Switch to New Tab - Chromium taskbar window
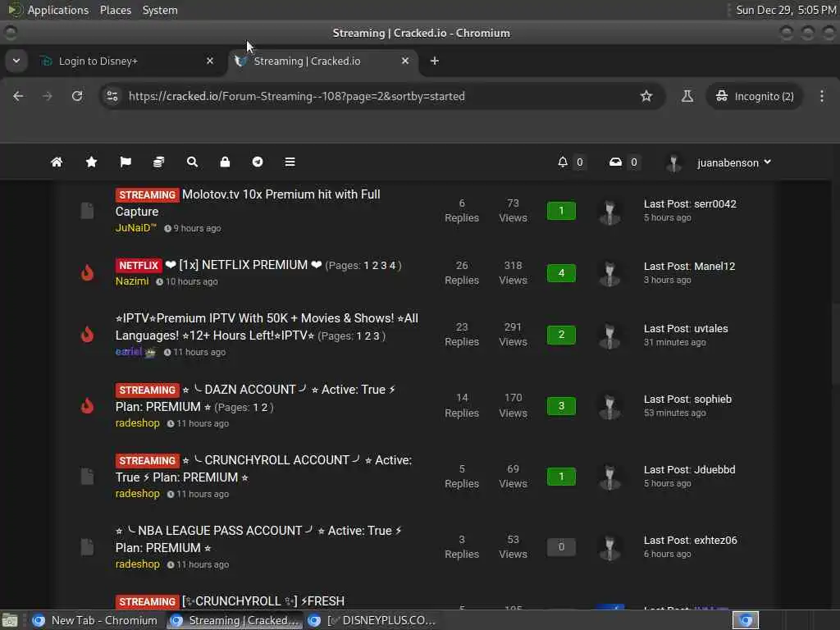The image size is (840, 630). coord(95,620)
